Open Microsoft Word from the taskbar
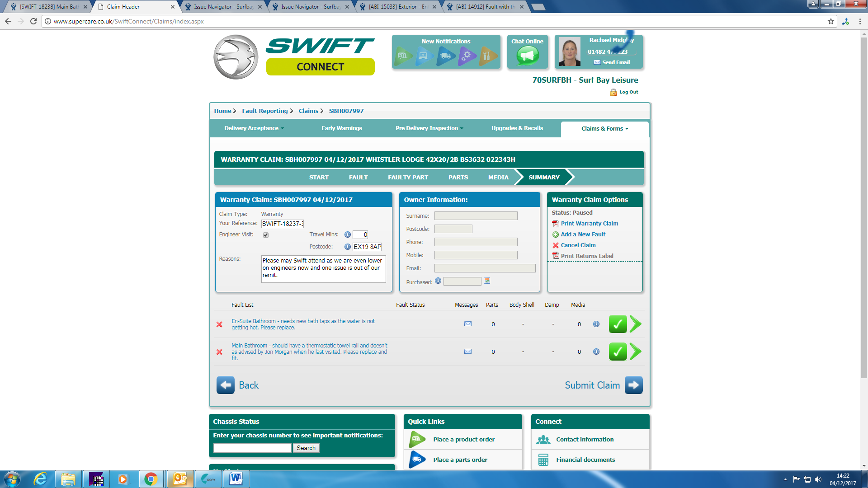 (236, 479)
